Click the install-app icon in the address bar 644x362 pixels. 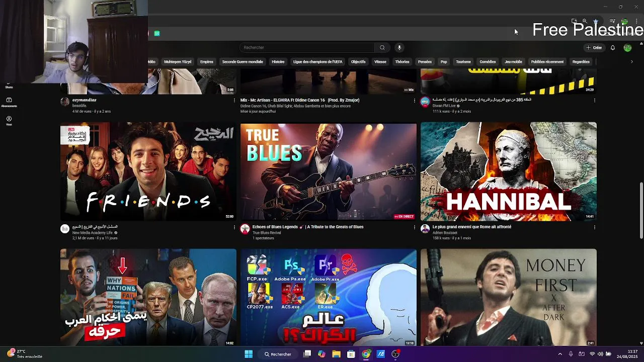tap(574, 21)
